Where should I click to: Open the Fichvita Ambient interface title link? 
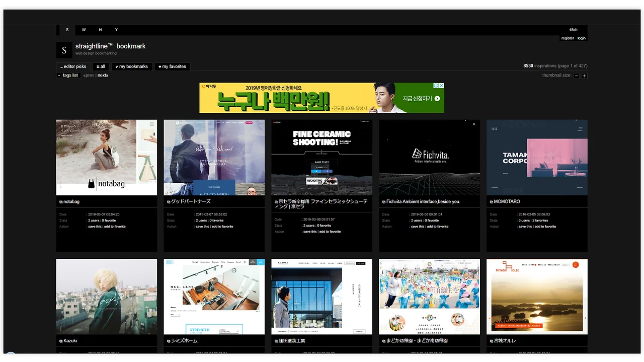pyautogui.click(x=423, y=202)
